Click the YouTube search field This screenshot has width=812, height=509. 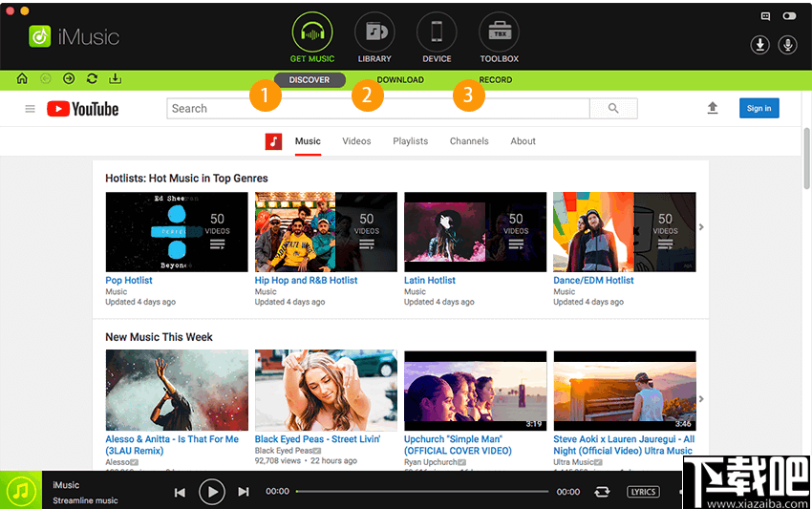pos(378,109)
